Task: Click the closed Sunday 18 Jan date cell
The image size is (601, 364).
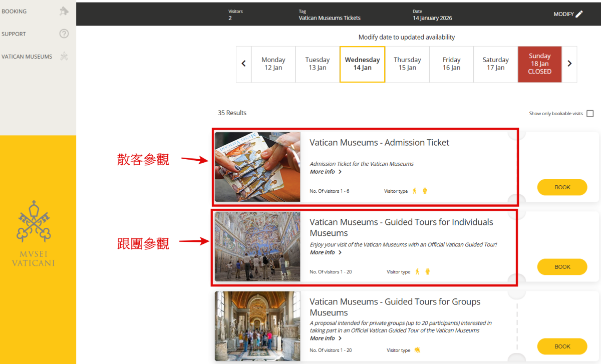Action: 539,64
